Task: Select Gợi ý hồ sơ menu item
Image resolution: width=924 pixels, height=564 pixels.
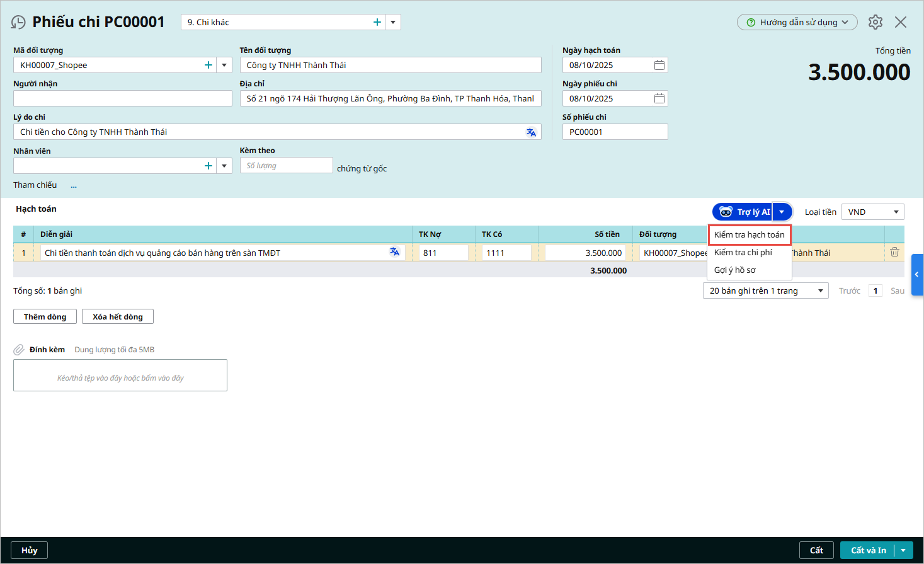Action: [734, 270]
